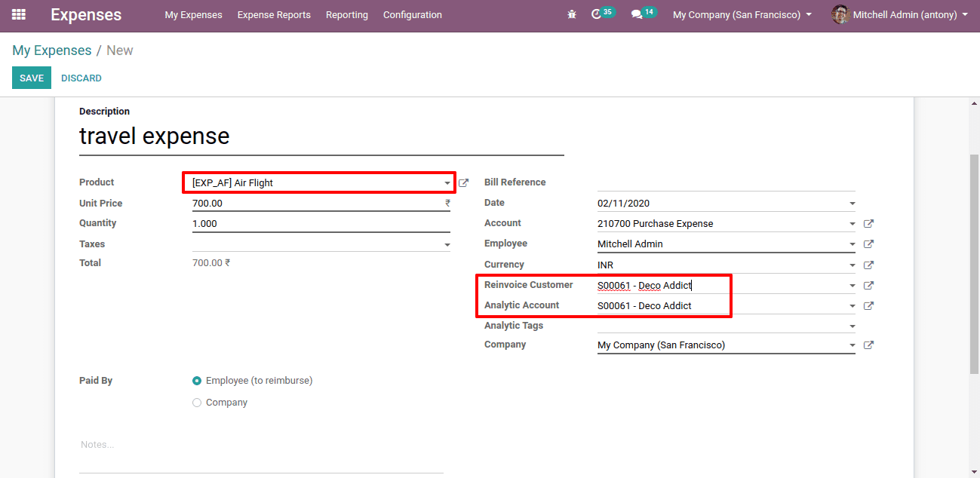
Task: Click the Paid By label
Action: tap(96, 381)
